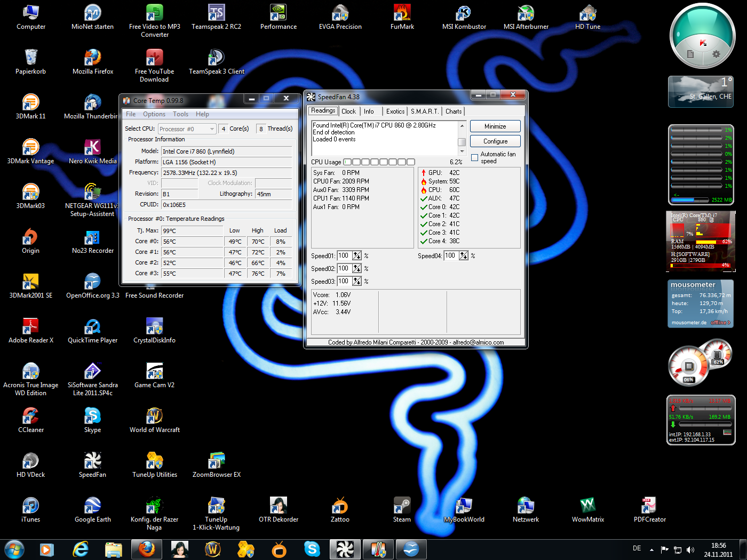Open Google Earth shortcut
This screenshot has width=747, height=560.
point(92,509)
